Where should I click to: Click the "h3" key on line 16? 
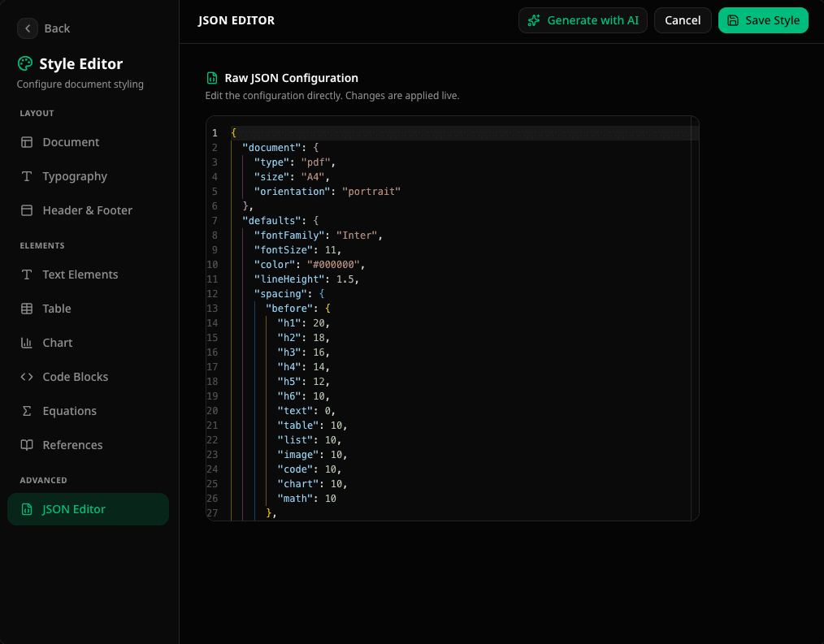coord(289,352)
